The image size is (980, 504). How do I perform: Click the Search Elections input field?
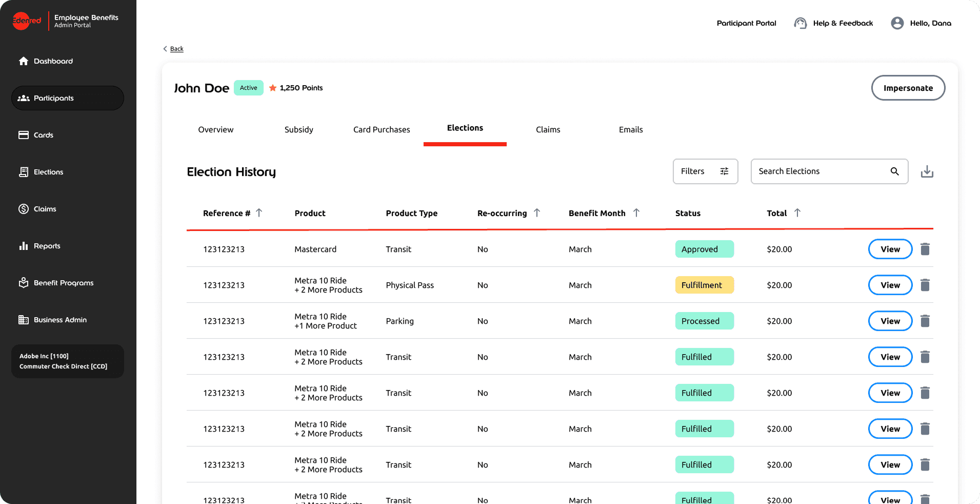tap(829, 171)
